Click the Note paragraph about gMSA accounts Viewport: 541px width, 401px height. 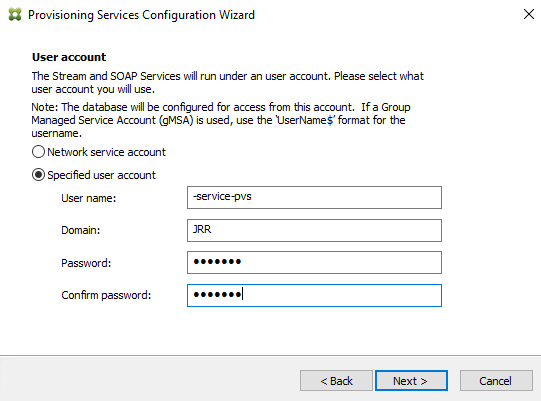(221, 120)
